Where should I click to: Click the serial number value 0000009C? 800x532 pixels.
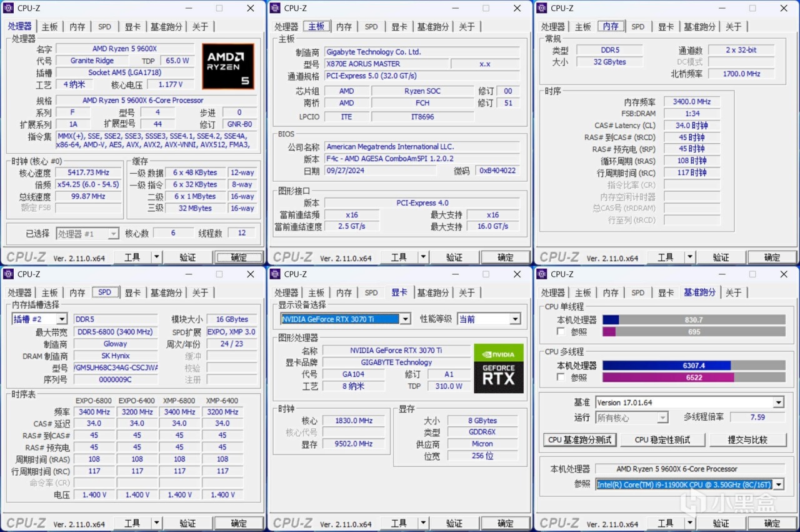pyautogui.click(x=116, y=379)
